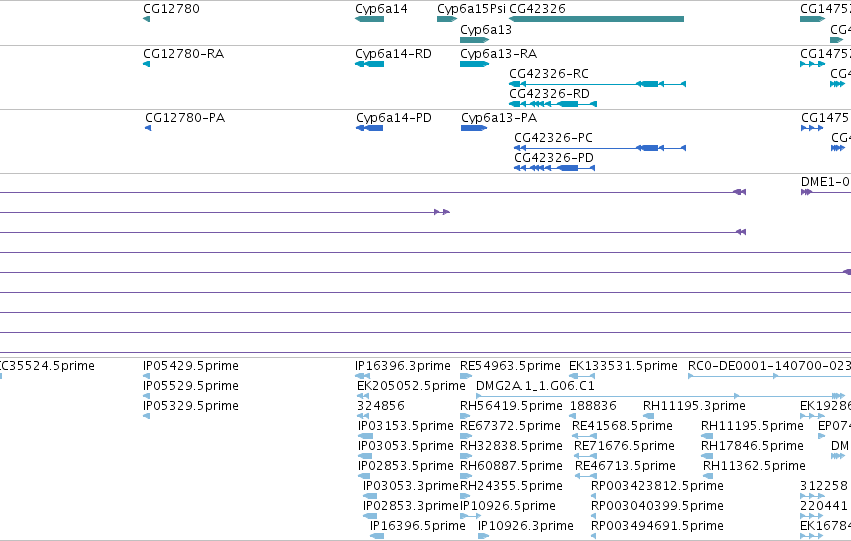Click the CG12780 gene label

pyautogui.click(x=171, y=9)
